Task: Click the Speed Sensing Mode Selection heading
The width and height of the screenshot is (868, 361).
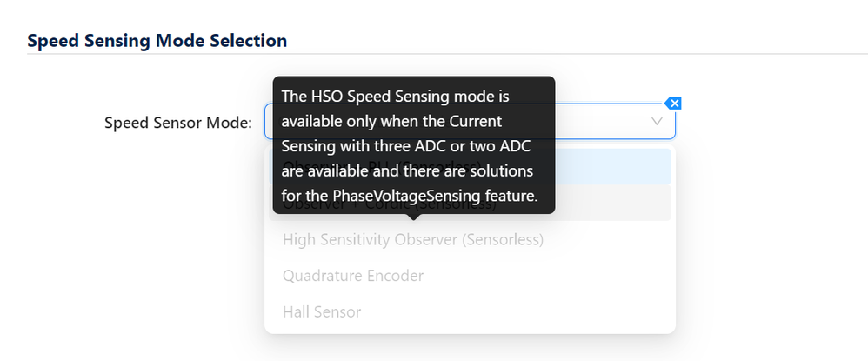Action: pos(157,40)
